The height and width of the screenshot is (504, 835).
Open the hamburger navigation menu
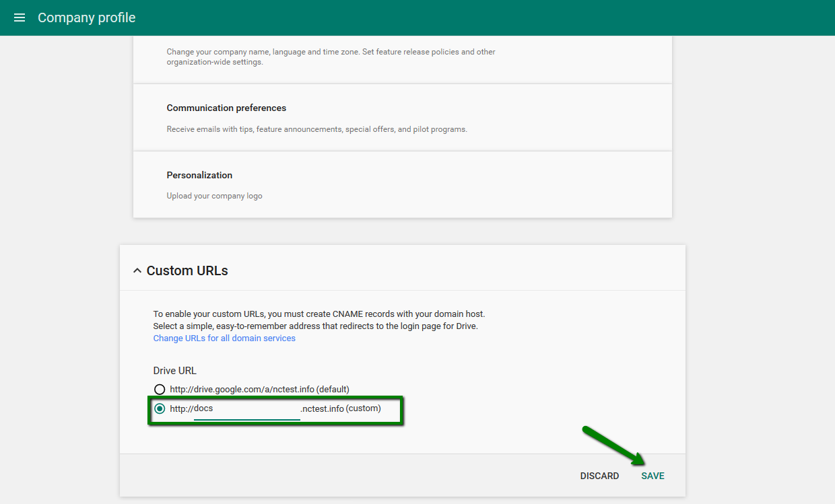pos(20,17)
